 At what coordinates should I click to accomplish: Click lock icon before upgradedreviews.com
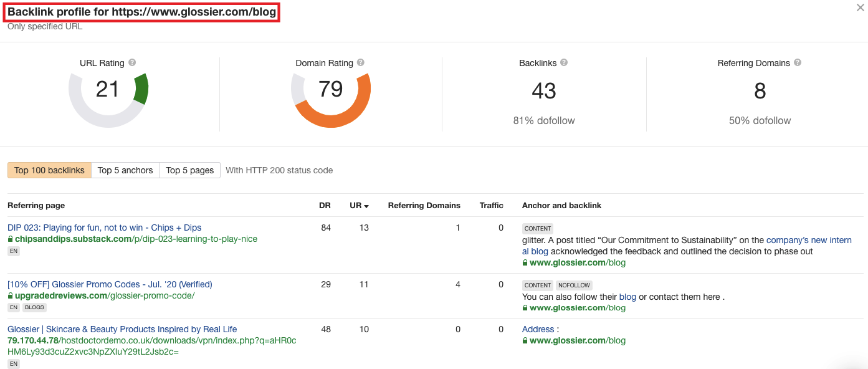point(11,295)
